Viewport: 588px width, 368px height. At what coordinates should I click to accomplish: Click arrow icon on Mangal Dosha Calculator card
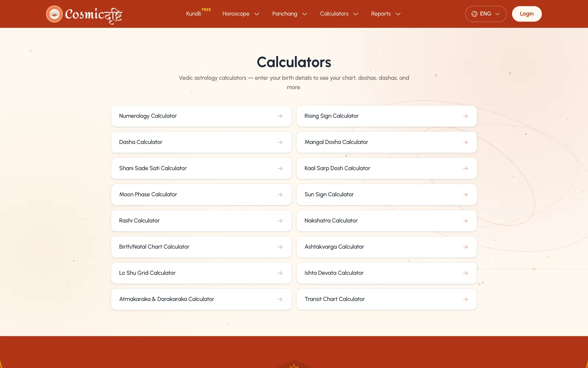click(x=465, y=142)
